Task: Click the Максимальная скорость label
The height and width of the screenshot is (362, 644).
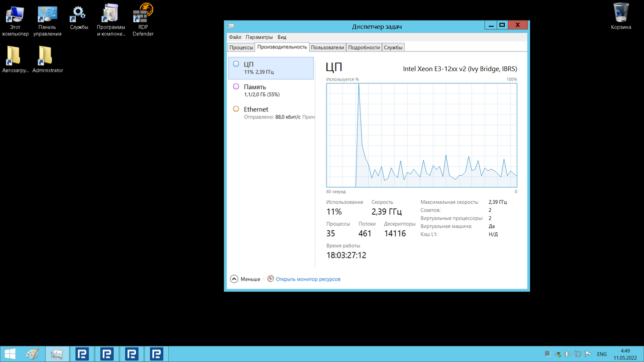Action: click(x=450, y=202)
